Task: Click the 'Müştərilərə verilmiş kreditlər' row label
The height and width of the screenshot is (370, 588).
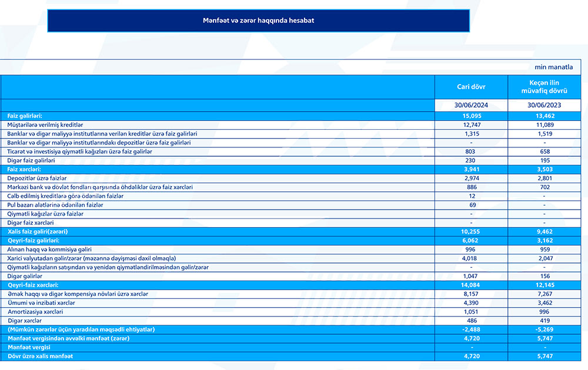Action: pos(45,125)
